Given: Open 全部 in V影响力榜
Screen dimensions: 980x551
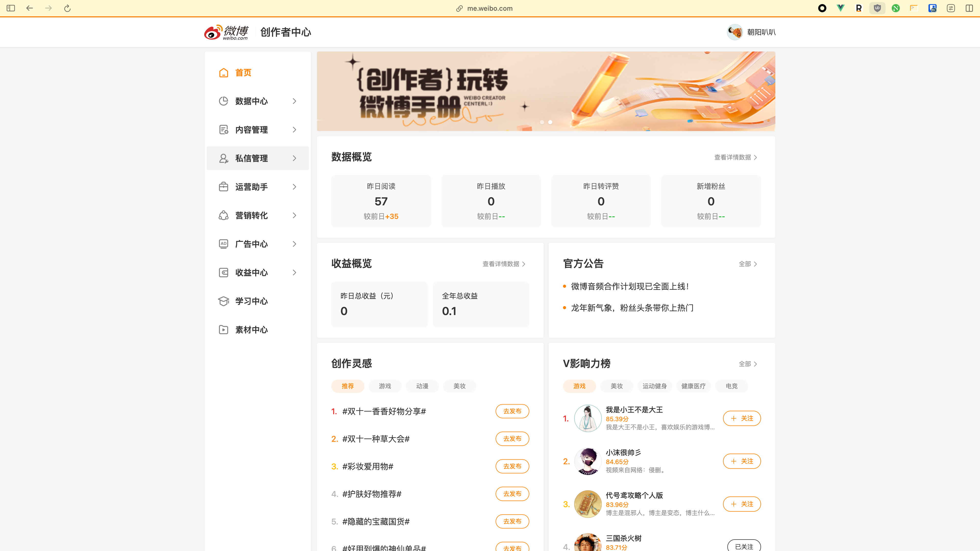Looking at the screenshot, I should [x=748, y=364].
